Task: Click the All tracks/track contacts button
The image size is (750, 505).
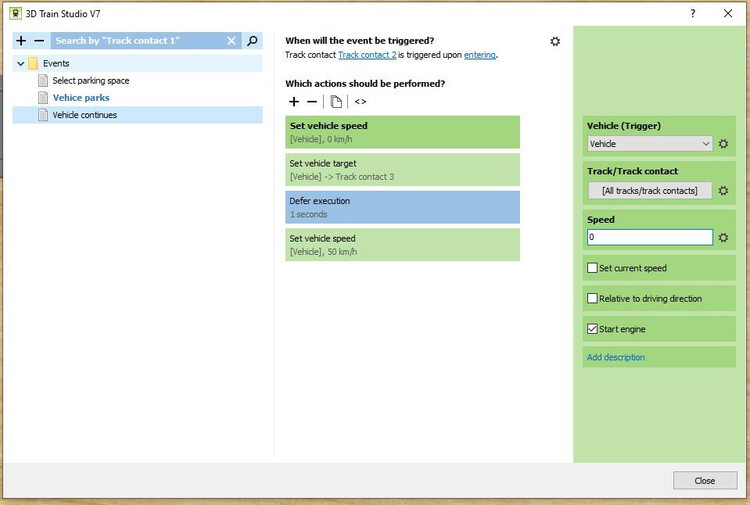Action: pyautogui.click(x=650, y=190)
